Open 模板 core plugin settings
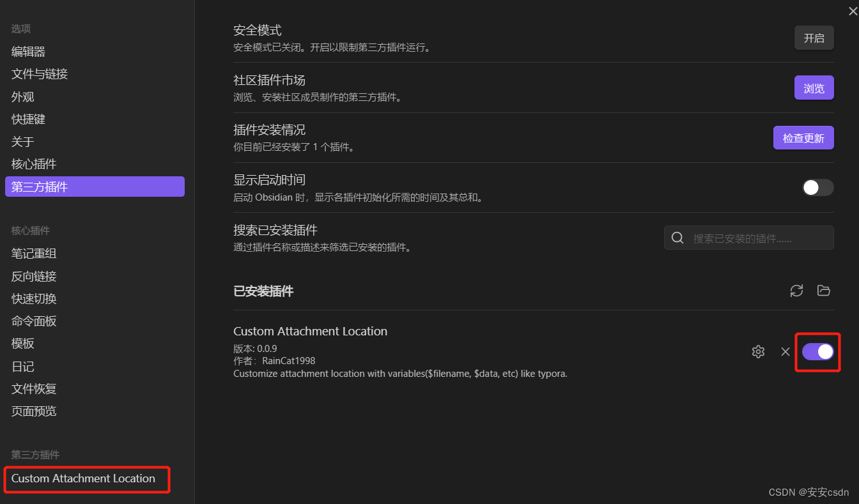This screenshot has width=859, height=504. pyautogui.click(x=95, y=344)
